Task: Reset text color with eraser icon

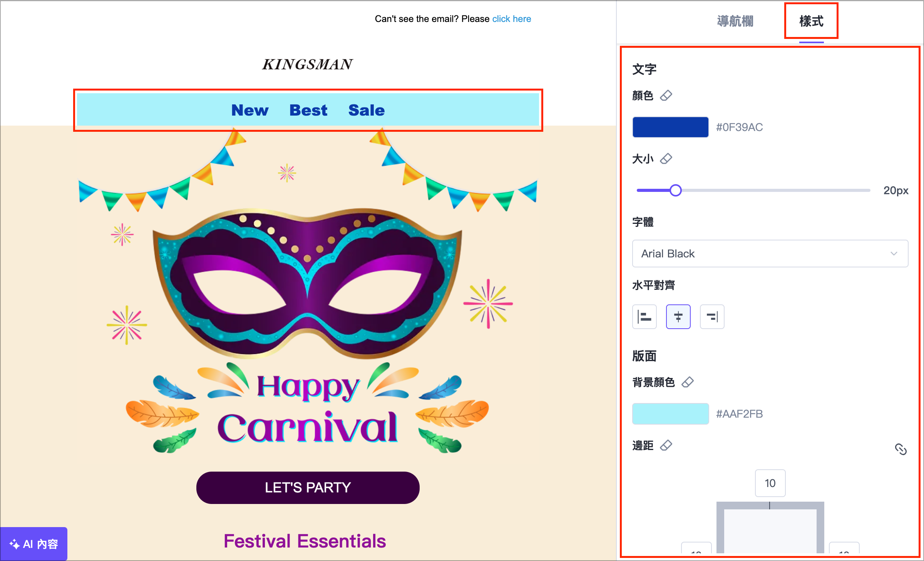Action: [x=666, y=95]
